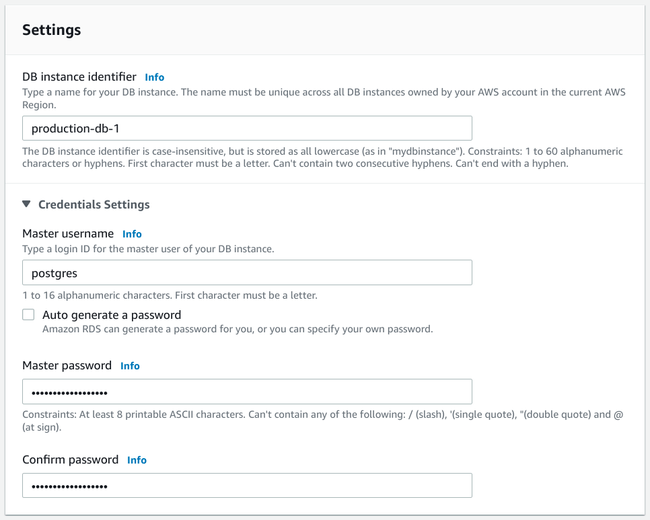Open Info link beside Master username

(132, 234)
